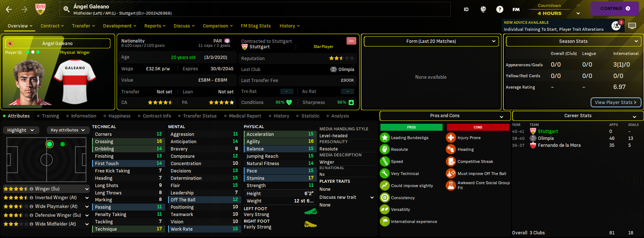Select the Training radio tab
The width and height of the screenshot is (644, 238).
[50, 116]
